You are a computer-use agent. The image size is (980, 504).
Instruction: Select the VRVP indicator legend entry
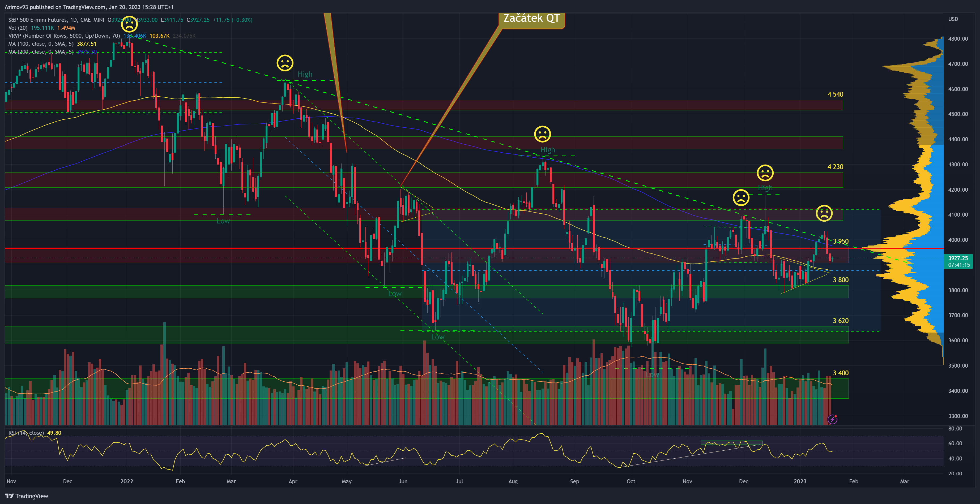click(x=64, y=36)
